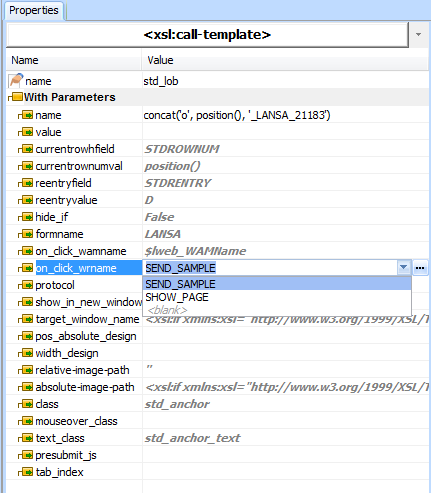This screenshot has width=431, height=493.
Task: Select the text_class parameter row
Action: pos(217,438)
